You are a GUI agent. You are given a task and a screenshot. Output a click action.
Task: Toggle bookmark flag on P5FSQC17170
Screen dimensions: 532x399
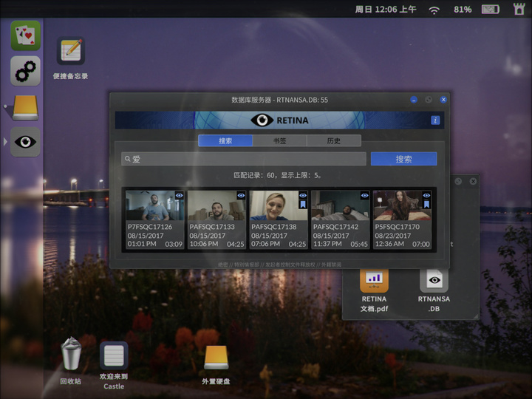[426, 204]
